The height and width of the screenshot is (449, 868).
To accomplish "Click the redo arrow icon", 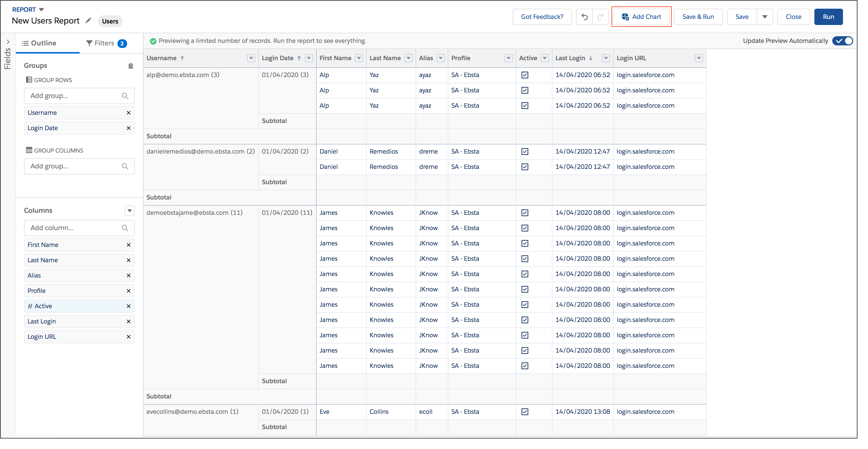I will click(600, 17).
